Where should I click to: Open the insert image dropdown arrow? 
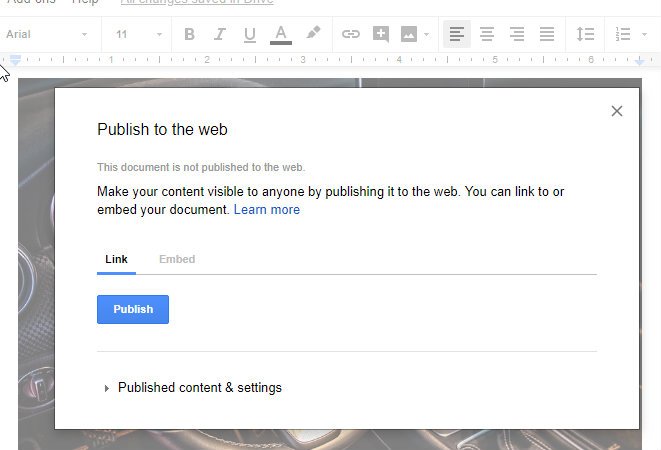point(427,35)
